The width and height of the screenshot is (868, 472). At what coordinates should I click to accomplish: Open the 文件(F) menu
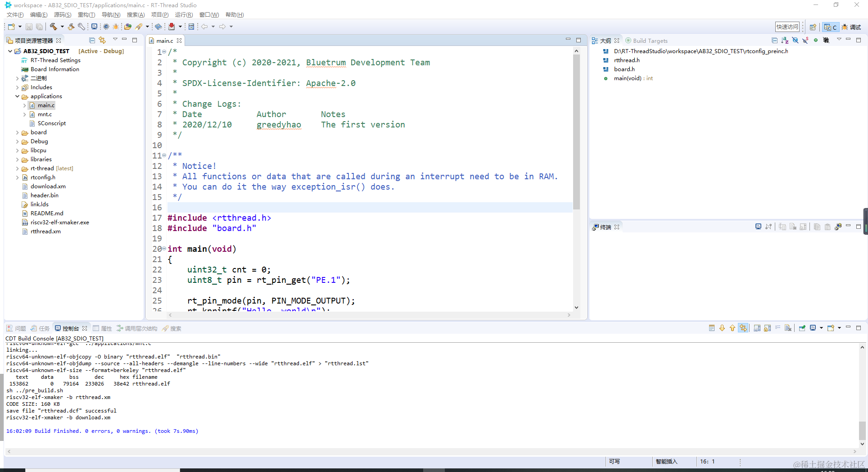tap(15, 15)
